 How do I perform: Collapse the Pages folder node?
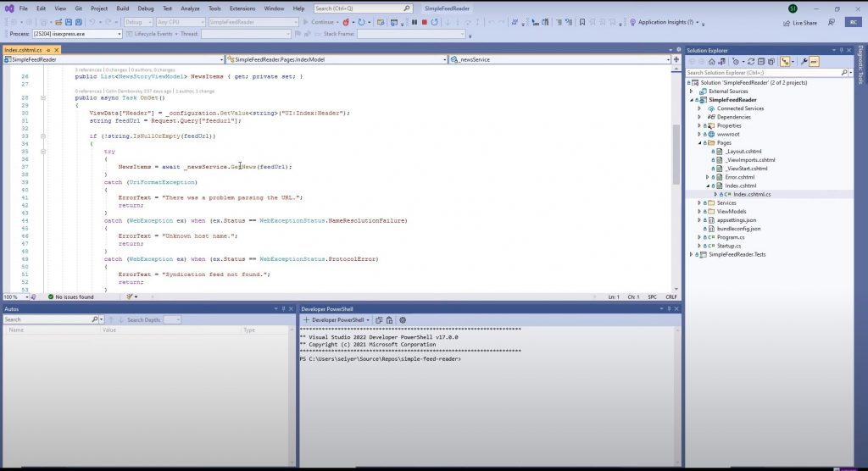tap(699, 143)
